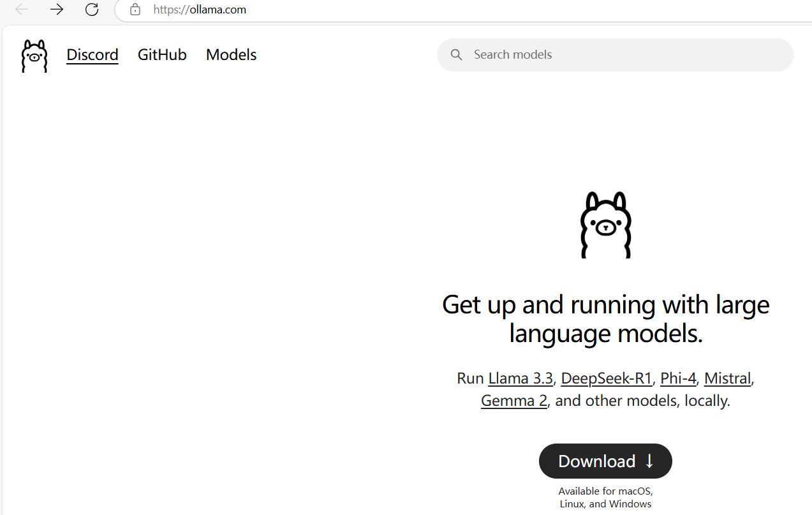Viewport: 812px width, 515px height.
Task: Click the large llama illustration
Action: tap(605, 225)
